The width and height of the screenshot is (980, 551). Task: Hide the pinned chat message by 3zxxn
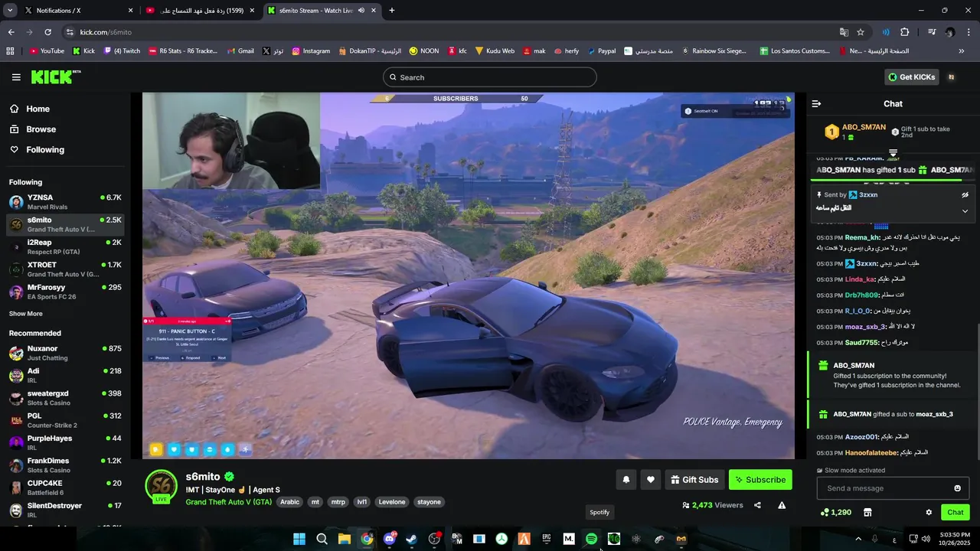click(x=965, y=195)
